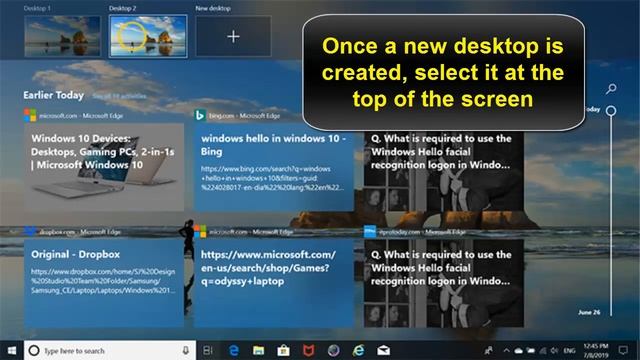Open the microsoft.com odyssy+laptop search card
Screen dimensions: 640x360
274,283
